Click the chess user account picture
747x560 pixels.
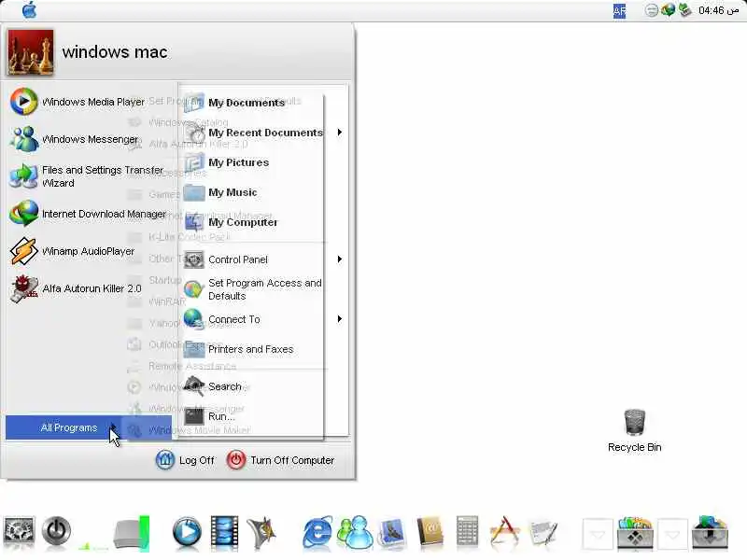(x=31, y=52)
